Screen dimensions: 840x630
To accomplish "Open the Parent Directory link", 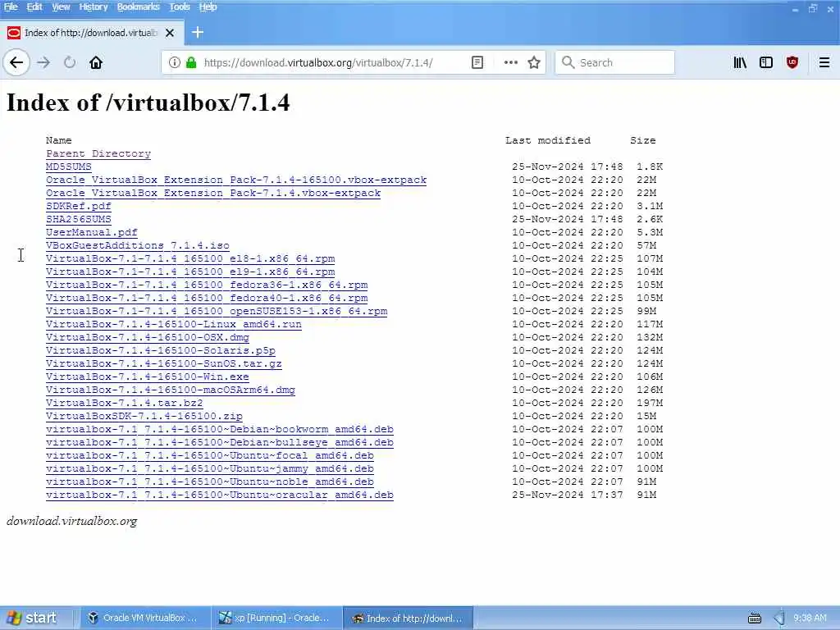I will [98, 153].
